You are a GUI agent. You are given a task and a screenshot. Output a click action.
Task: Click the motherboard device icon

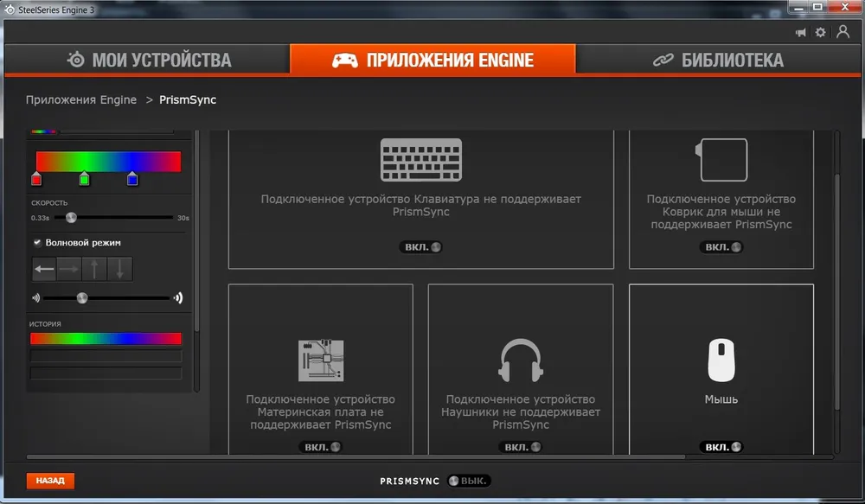pos(321,360)
